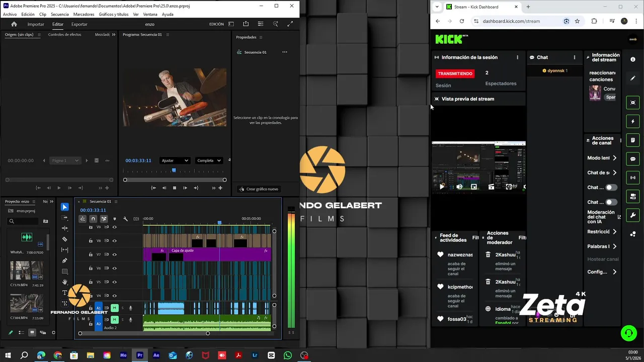Select the Track Select Forward tool

pos(64,218)
